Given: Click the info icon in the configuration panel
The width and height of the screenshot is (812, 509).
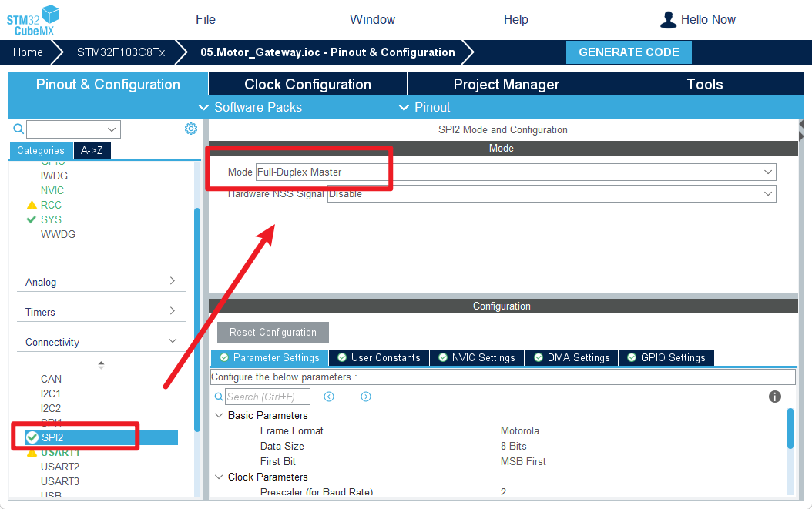Looking at the screenshot, I should pyautogui.click(x=775, y=397).
